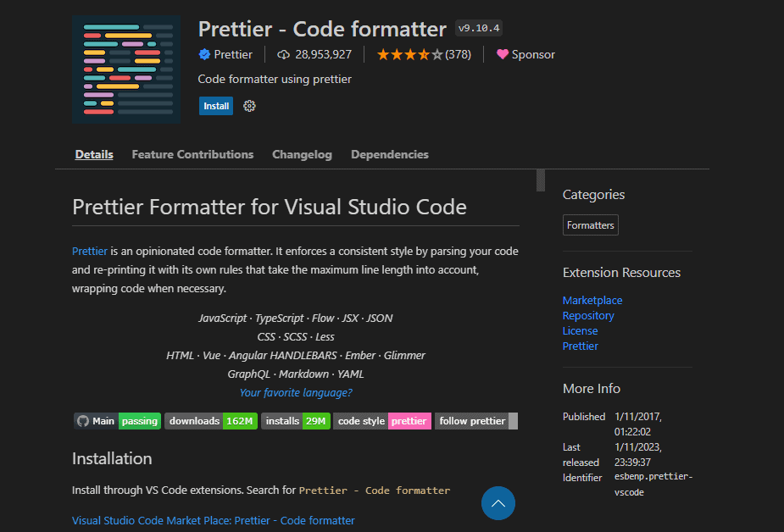Image resolution: width=784 pixels, height=532 pixels.
Task: Open the Prettier publisher name link
Action: click(x=233, y=54)
